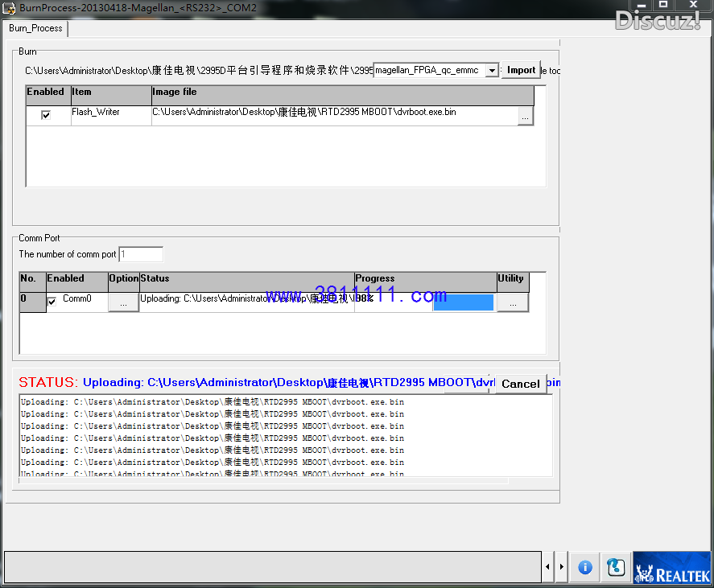Image resolution: width=714 pixels, height=588 pixels.
Task: Click the Image file column header
Action: pos(342,95)
